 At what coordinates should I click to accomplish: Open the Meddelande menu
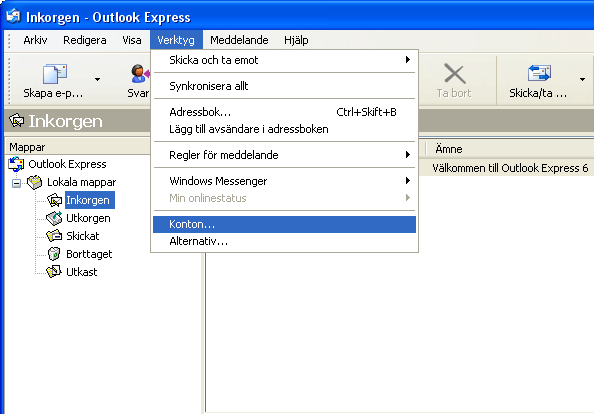pyautogui.click(x=239, y=40)
